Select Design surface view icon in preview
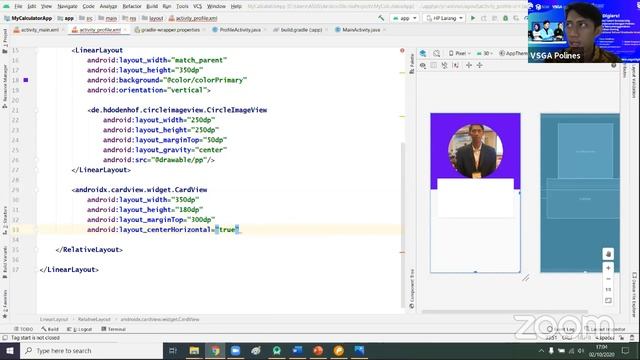 point(423,53)
